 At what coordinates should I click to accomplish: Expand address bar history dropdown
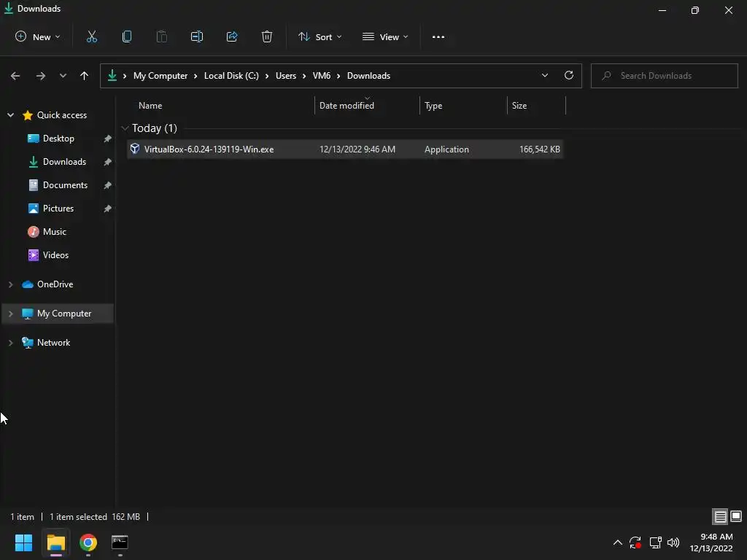(x=545, y=75)
